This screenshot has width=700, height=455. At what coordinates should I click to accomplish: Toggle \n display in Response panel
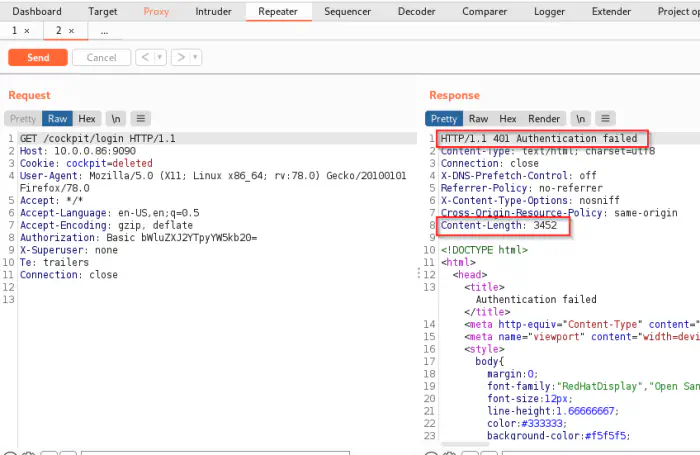[x=581, y=118]
